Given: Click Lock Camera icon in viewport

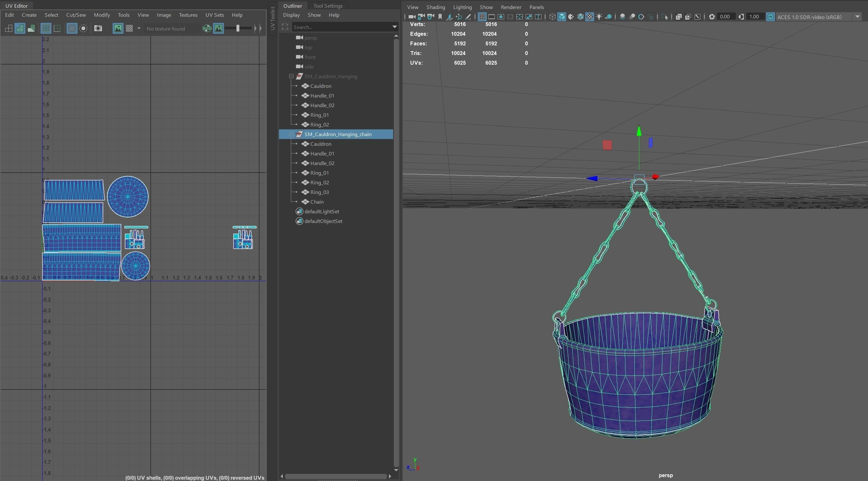Looking at the screenshot, I should coord(421,16).
